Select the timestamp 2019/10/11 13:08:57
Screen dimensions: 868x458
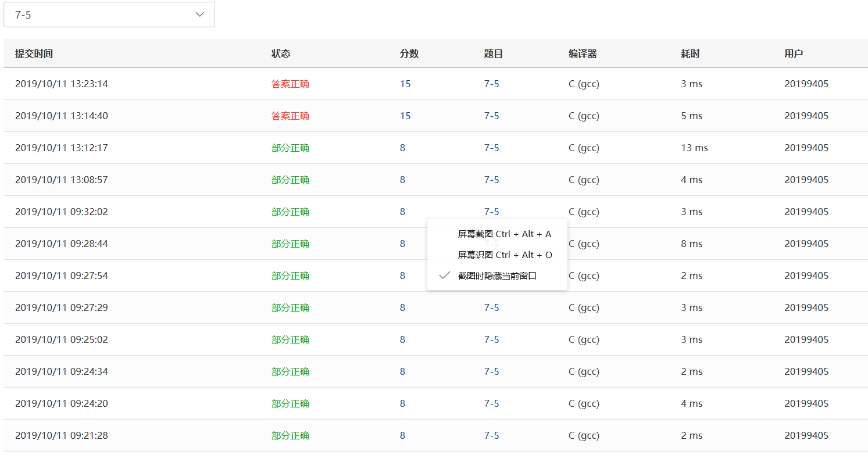(62, 180)
